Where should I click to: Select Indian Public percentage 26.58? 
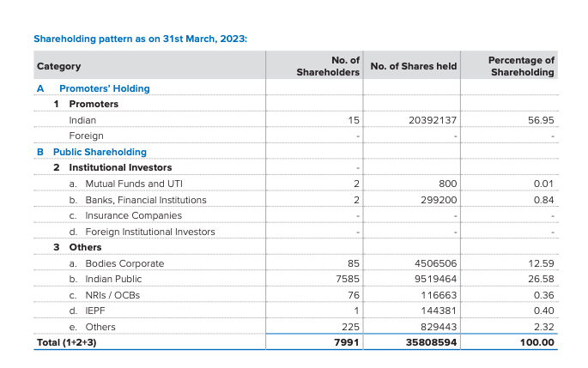click(x=541, y=279)
